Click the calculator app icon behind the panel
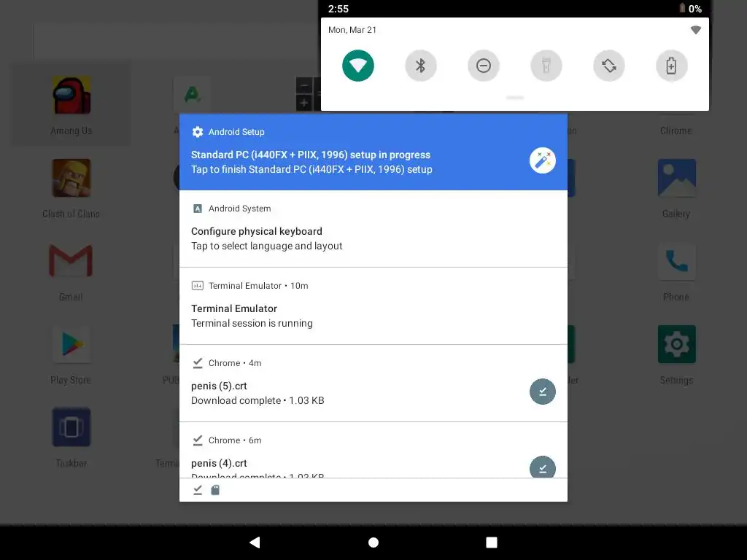747x560 pixels. (x=309, y=94)
